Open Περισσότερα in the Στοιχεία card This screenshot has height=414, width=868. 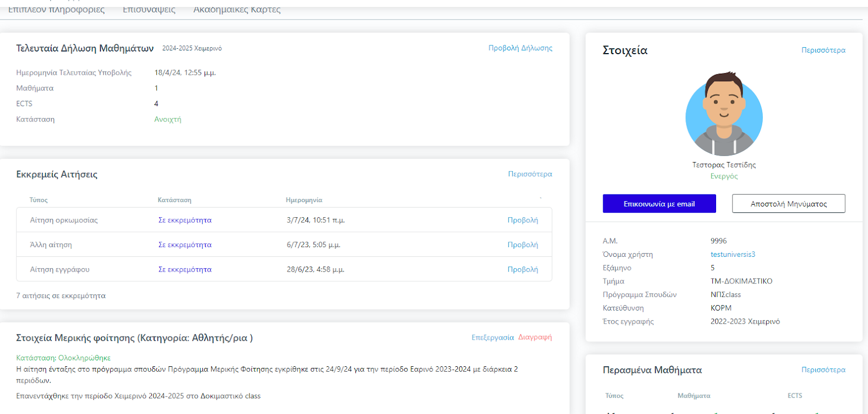(824, 50)
